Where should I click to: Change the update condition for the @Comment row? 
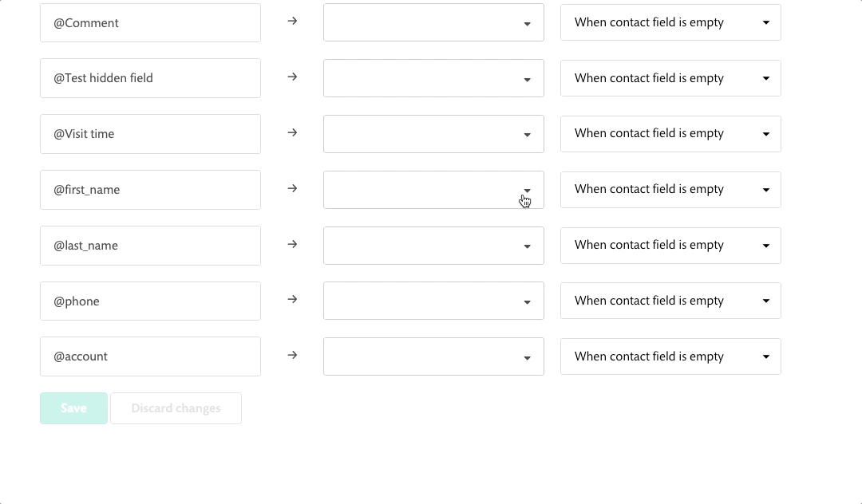670,22
